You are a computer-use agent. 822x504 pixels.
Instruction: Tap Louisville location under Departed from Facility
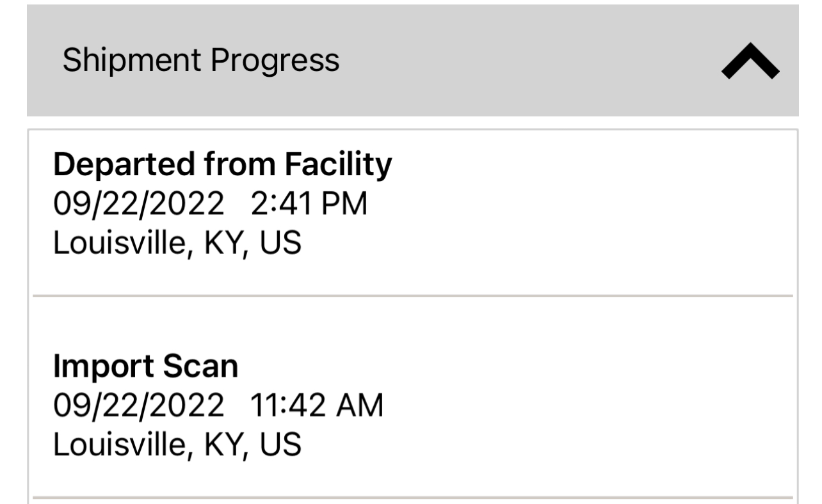click(177, 243)
